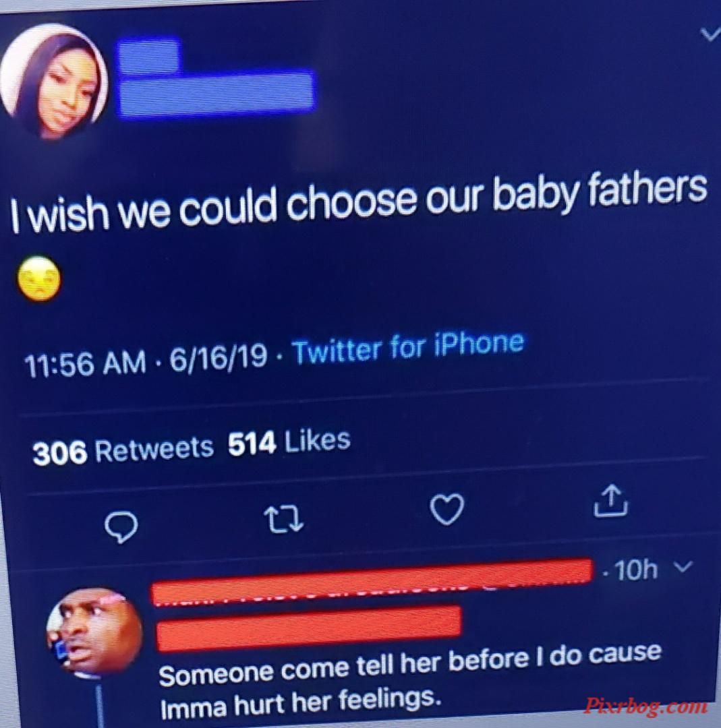Open the share upload icon
This screenshot has height=728, width=721.
(611, 500)
